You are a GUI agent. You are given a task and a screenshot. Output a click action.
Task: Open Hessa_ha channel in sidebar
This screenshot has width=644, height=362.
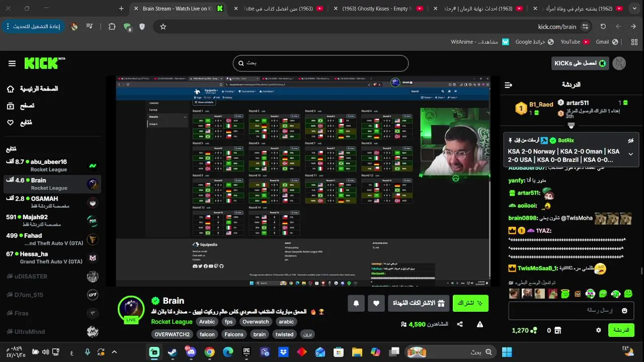click(52, 258)
